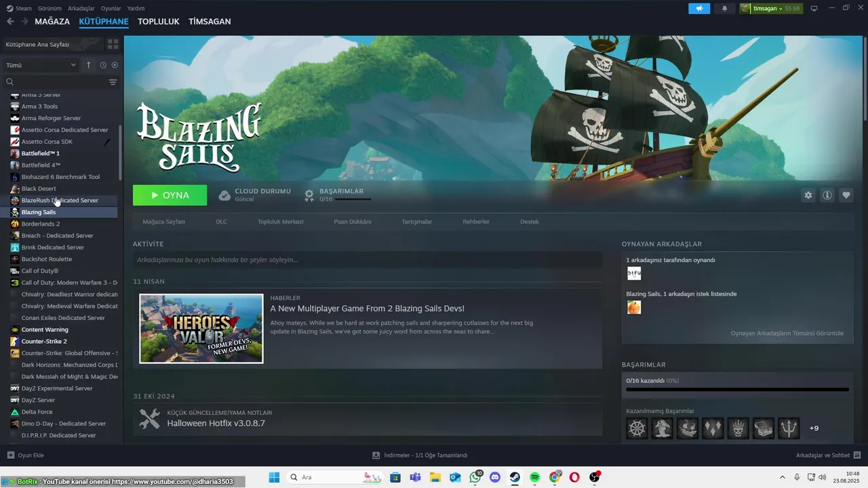This screenshot has width=868, height=488.
Task: Open the Destek link
Action: point(530,222)
